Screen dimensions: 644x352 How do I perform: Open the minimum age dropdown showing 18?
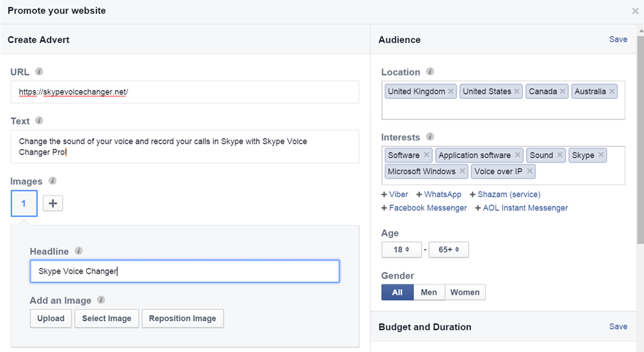pyautogui.click(x=401, y=250)
